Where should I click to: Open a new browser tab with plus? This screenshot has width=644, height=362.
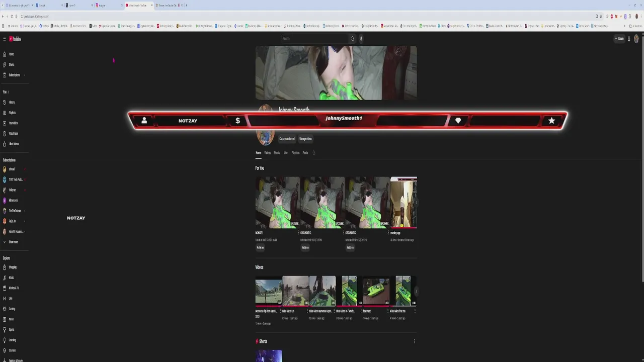(186, 5)
